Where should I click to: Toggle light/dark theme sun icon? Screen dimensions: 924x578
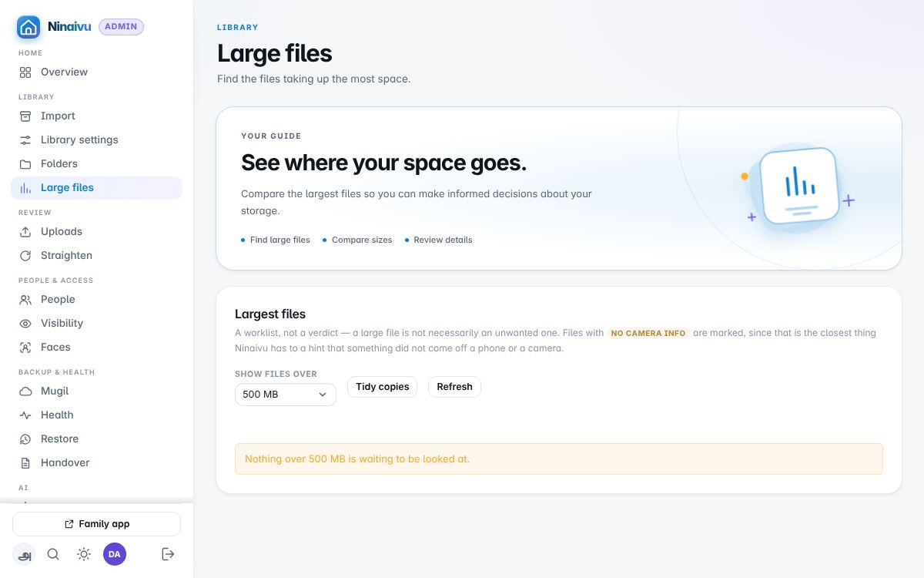point(84,554)
